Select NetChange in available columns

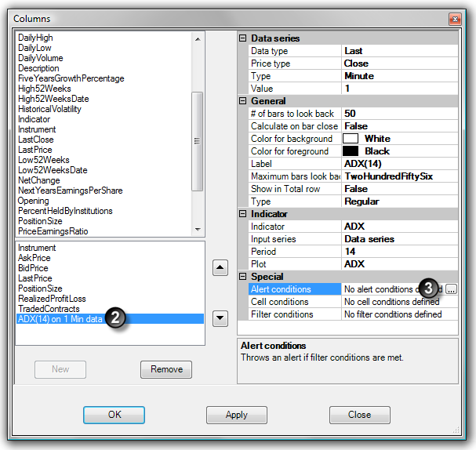39,180
